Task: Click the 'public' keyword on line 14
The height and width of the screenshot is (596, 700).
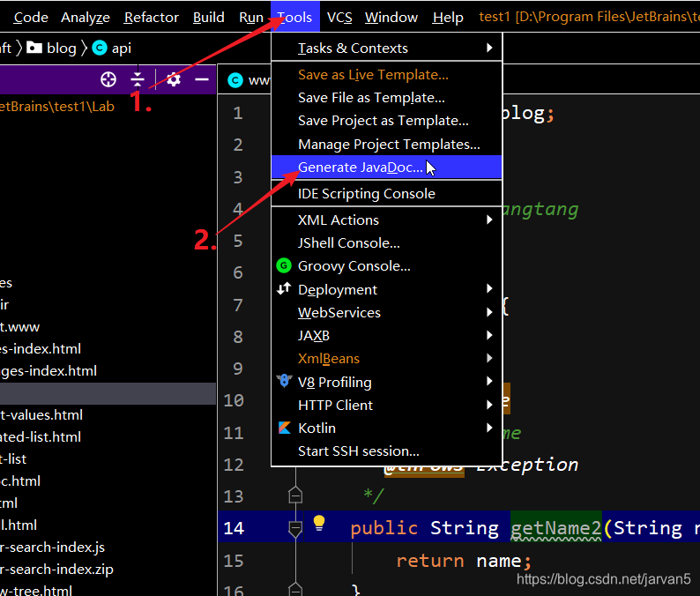Action: 384,529
